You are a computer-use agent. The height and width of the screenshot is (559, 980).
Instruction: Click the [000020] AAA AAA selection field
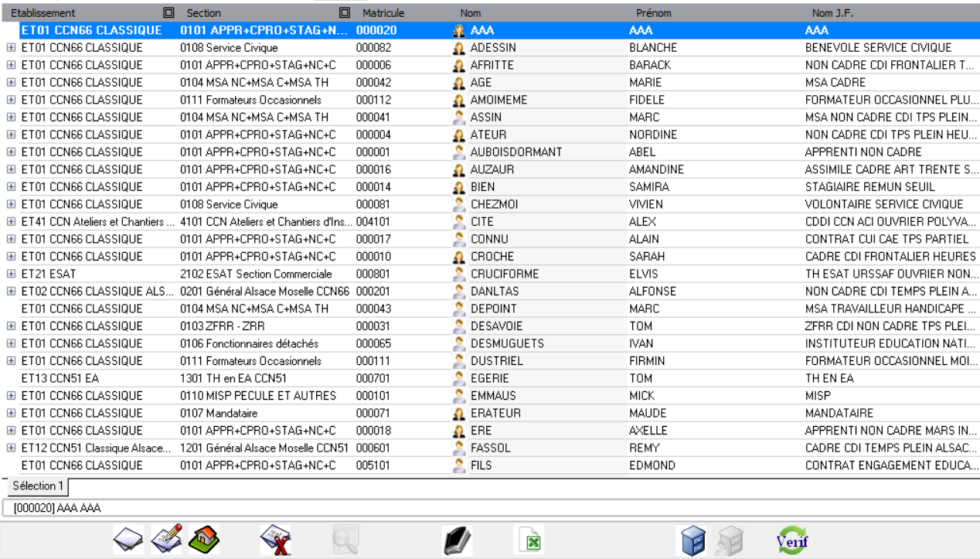pyautogui.click(x=490, y=508)
